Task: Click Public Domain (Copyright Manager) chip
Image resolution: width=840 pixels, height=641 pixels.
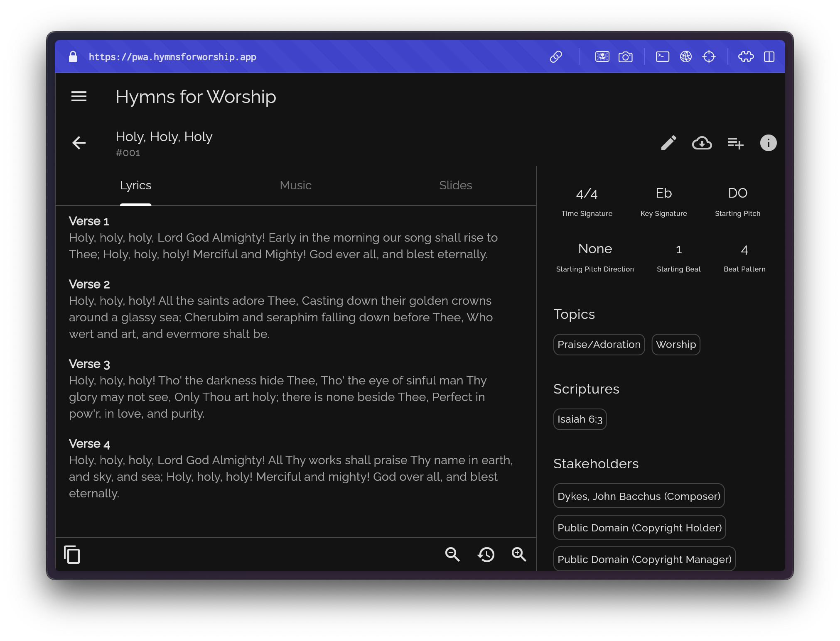Action: (644, 559)
